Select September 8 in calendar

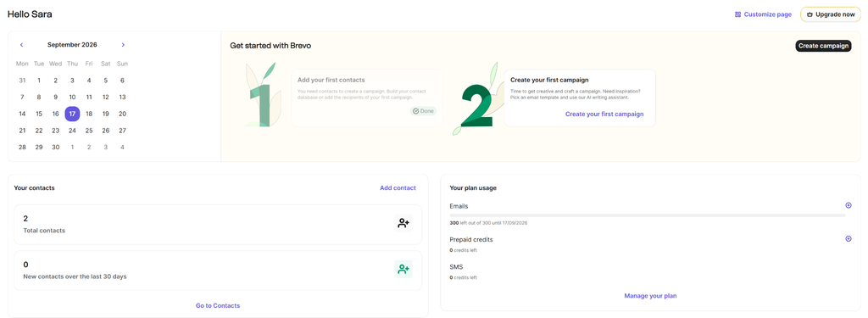(39, 97)
